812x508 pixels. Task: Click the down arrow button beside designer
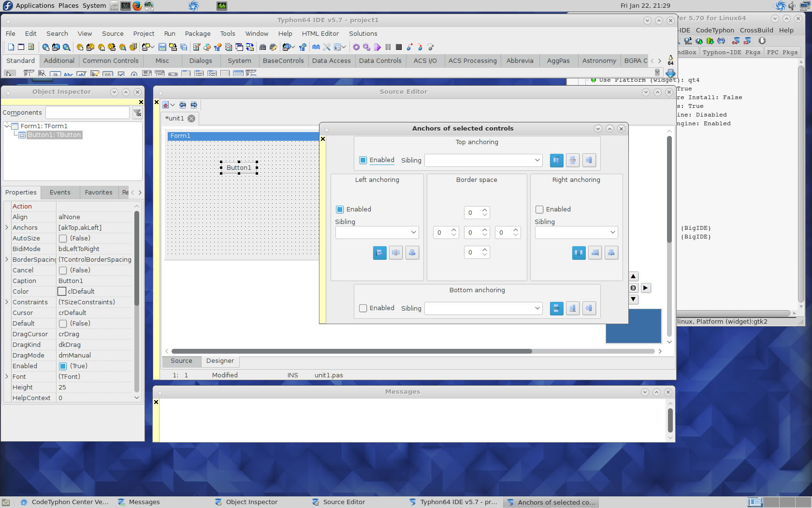click(x=633, y=299)
